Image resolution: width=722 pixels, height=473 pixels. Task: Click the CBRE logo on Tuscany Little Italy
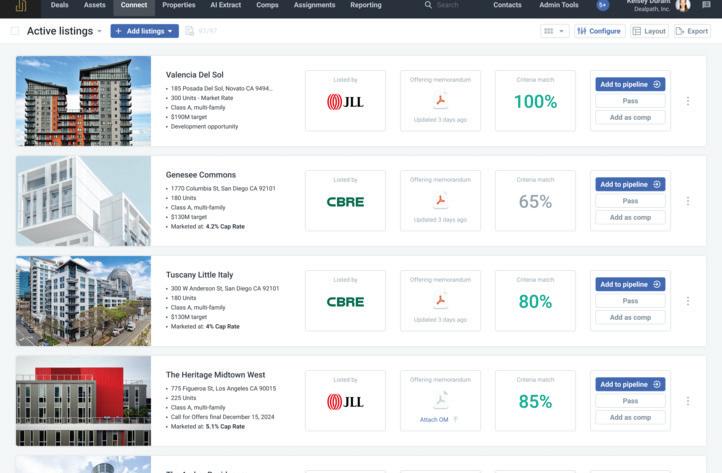345,302
